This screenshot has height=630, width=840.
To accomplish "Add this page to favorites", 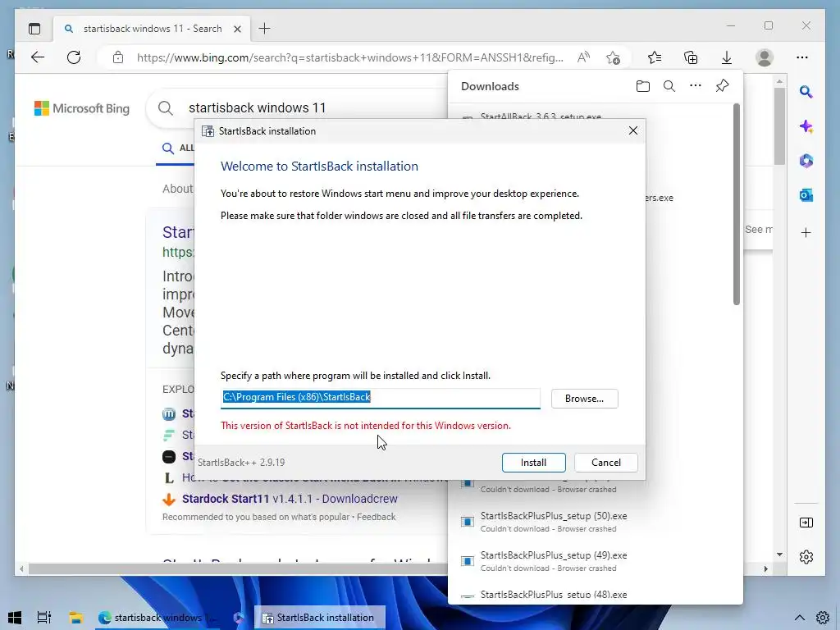I will 614,57.
